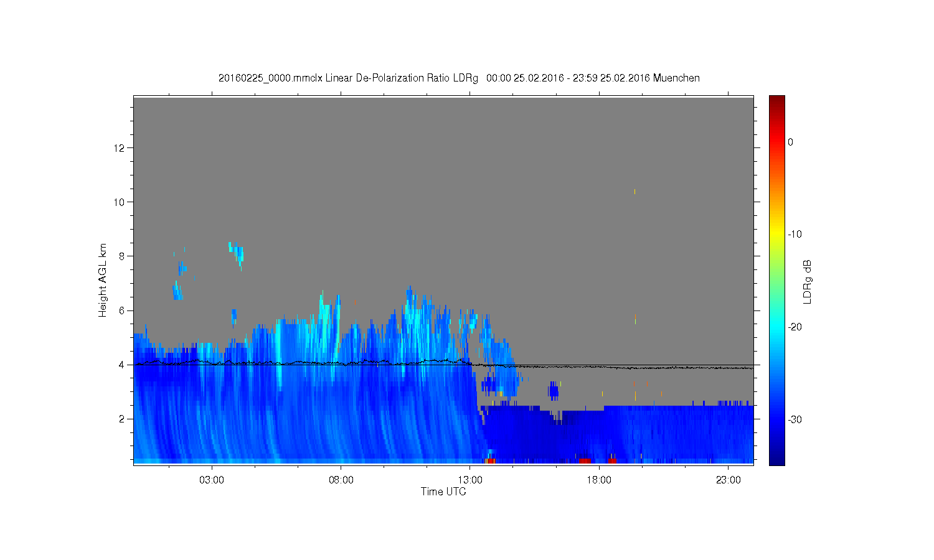Click the 'Height AGL km' y-axis label
This screenshot has height=560, width=934.
click(103, 280)
